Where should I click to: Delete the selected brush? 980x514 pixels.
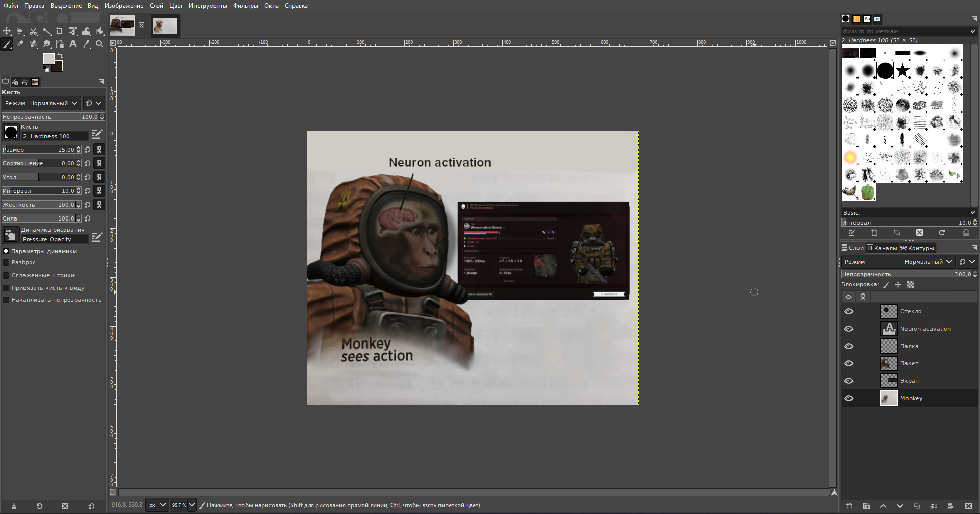(919, 233)
